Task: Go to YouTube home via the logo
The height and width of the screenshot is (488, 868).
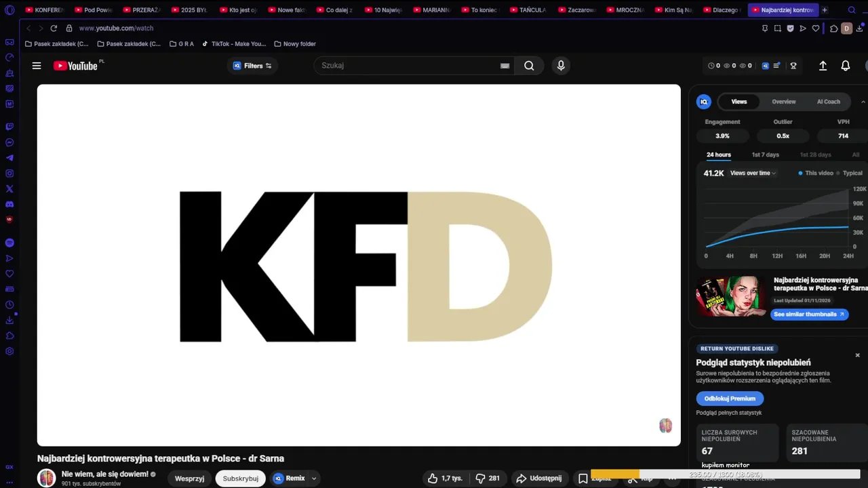Action: click(x=75, y=66)
